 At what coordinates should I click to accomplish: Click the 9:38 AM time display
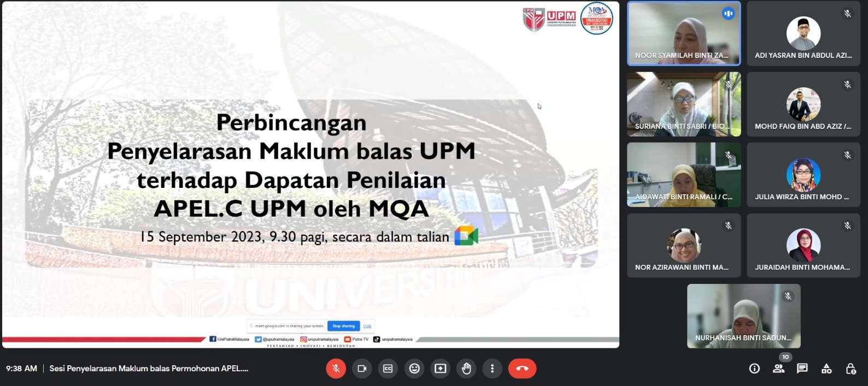tap(21, 369)
